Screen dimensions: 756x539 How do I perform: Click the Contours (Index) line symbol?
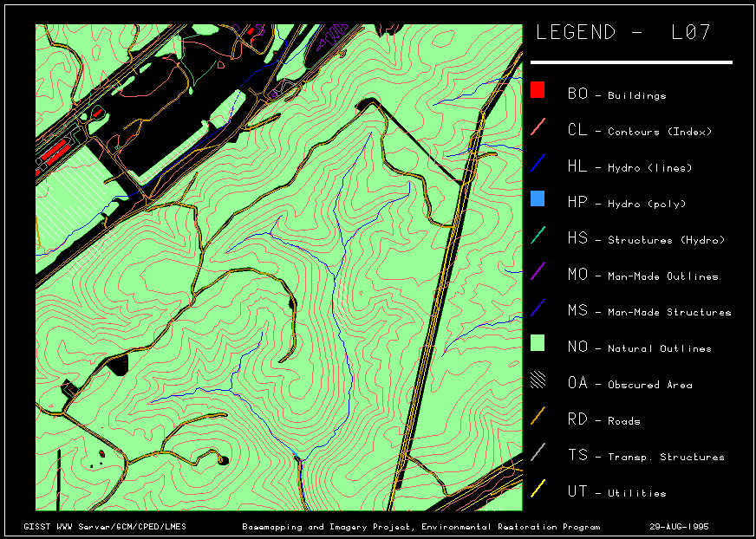click(538, 127)
